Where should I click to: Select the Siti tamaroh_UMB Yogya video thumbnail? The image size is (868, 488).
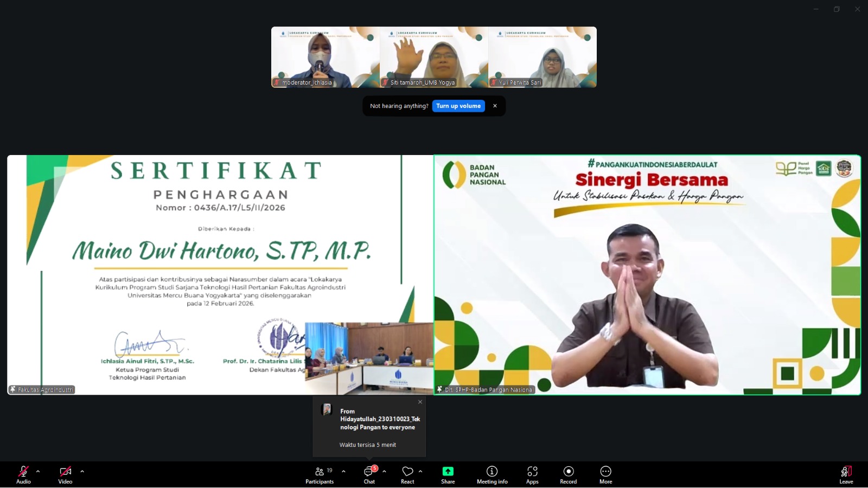434,57
